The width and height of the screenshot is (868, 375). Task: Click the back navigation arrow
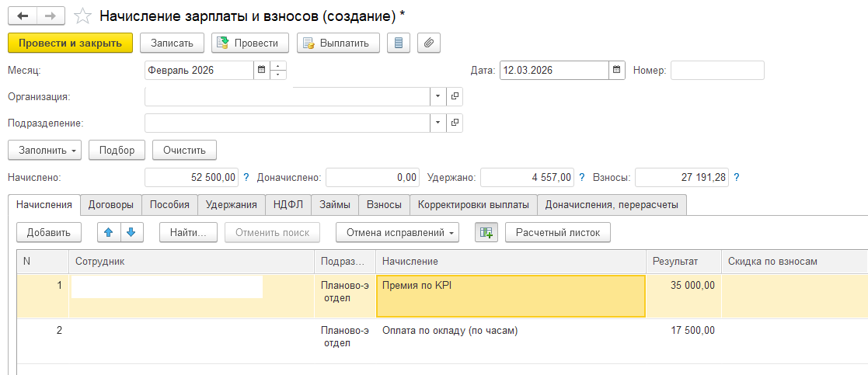point(24,16)
